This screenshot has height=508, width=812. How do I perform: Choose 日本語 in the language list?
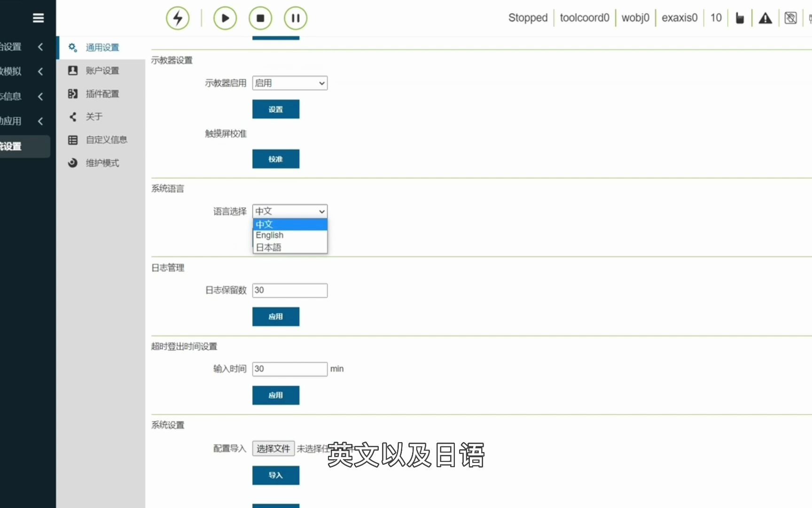pyautogui.click(x=290, y=247)
